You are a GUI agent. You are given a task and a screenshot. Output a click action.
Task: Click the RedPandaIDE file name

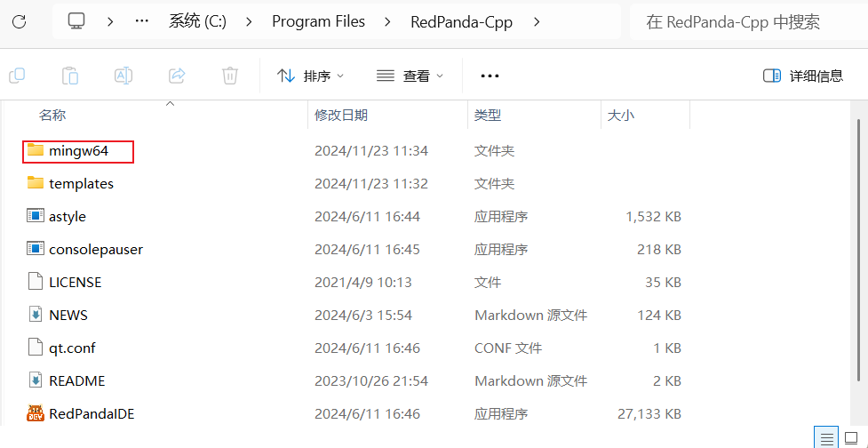92,413
